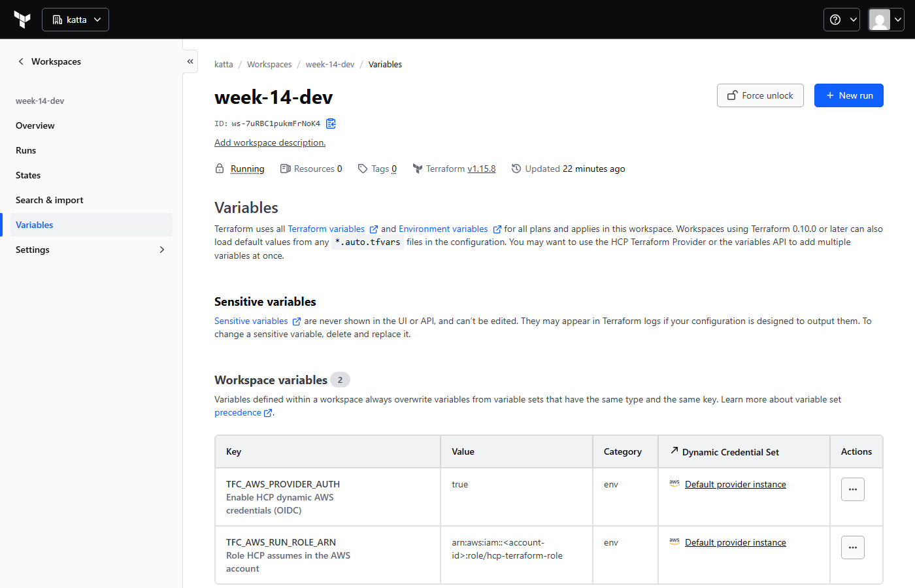The image size is (915, 588).
Task: Collapse the sidebar navigation panel
Action: (x=190, y=61)
